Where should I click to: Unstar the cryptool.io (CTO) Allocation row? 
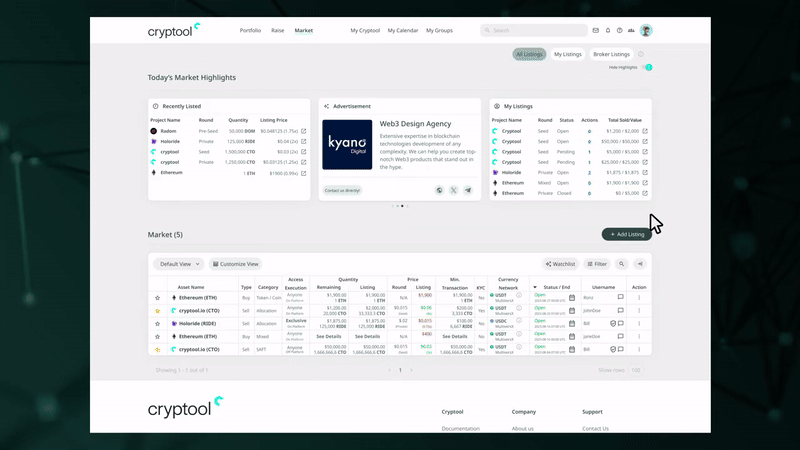[x=157, y=311]
